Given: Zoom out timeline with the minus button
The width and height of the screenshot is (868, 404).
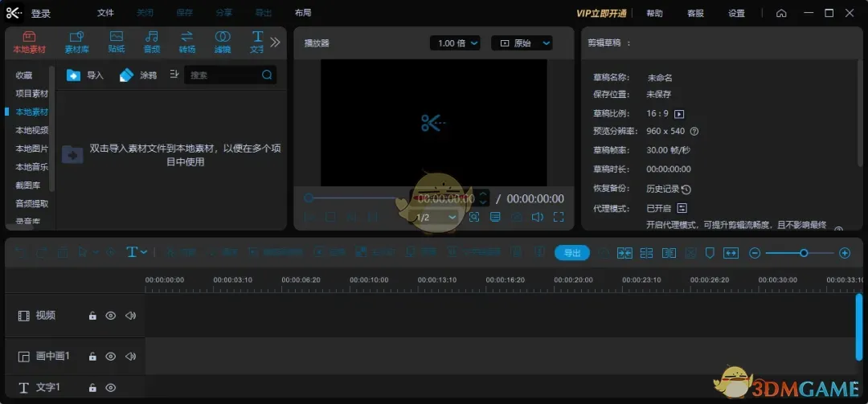Looking at the screenshot, I should [755, 253].
